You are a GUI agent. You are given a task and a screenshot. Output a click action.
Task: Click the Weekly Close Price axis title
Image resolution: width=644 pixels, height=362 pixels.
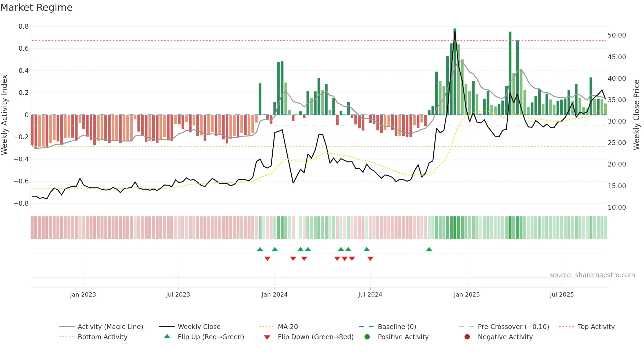(637, 115)
